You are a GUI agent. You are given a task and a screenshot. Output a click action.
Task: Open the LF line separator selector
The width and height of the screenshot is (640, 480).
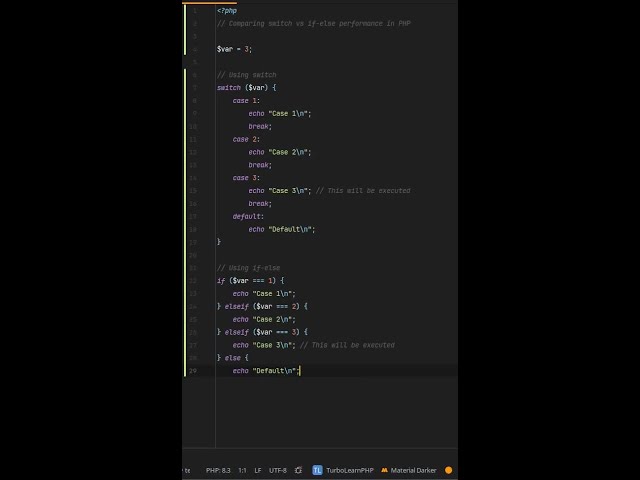pyautogui.click(x=258, y=470)
